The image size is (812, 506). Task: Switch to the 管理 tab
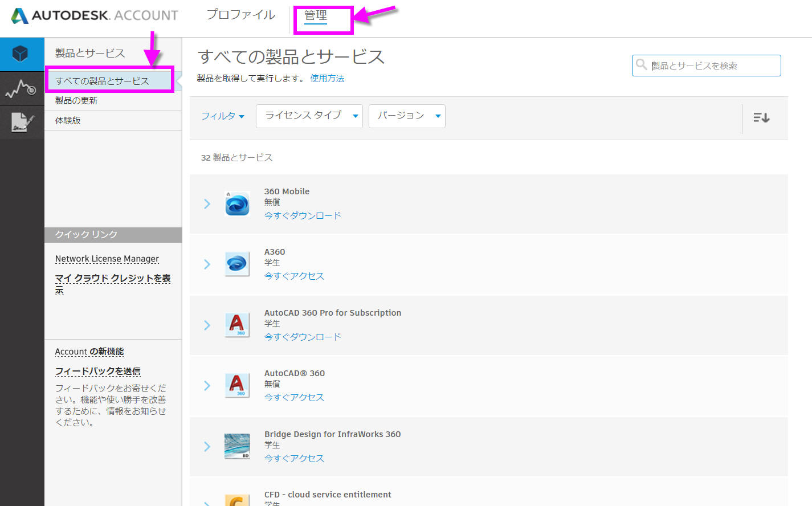pos(316,15)
